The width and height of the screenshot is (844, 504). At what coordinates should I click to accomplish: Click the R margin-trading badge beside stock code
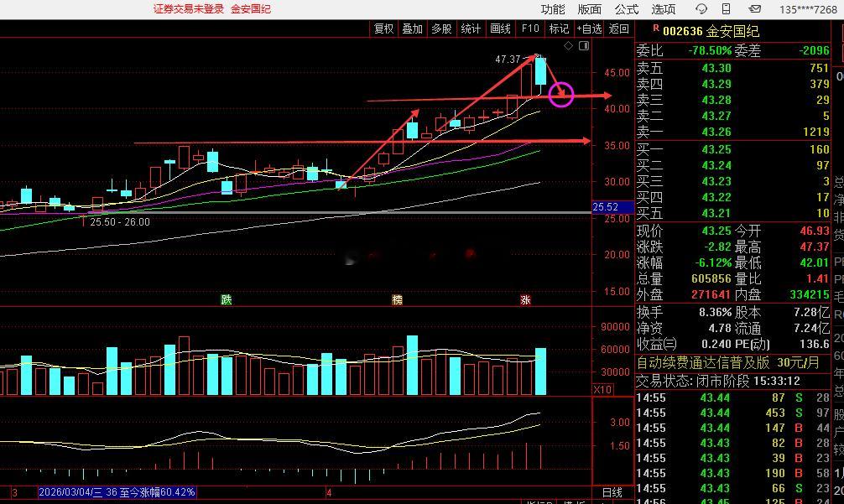655,28
